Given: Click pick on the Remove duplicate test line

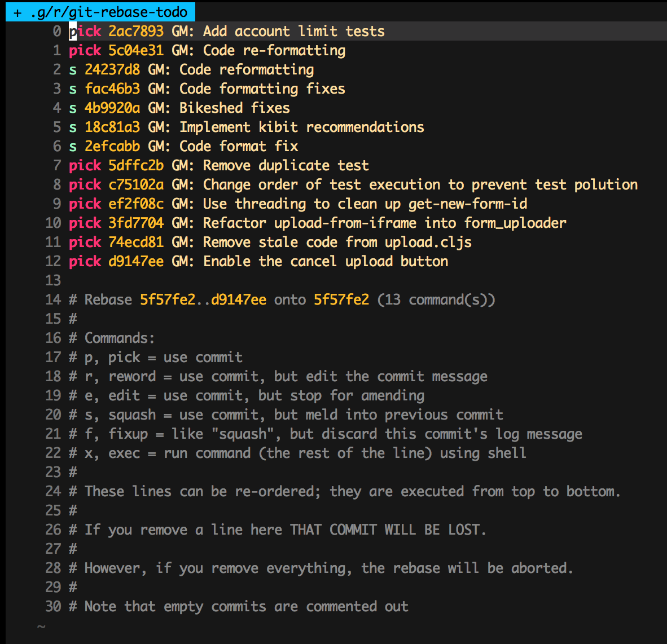Looking at the screenshot, I should pyautogui.click(x=85, y=165).
